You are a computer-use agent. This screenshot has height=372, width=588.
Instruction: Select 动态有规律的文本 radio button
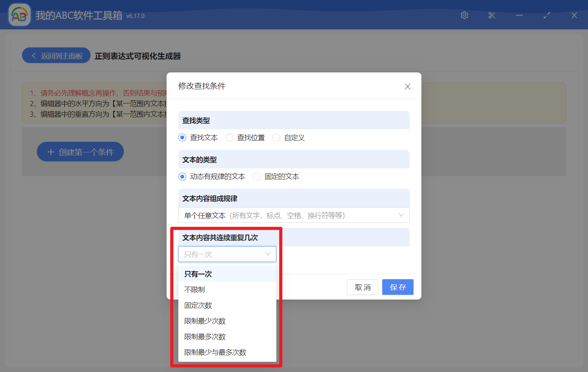[182, 177]
